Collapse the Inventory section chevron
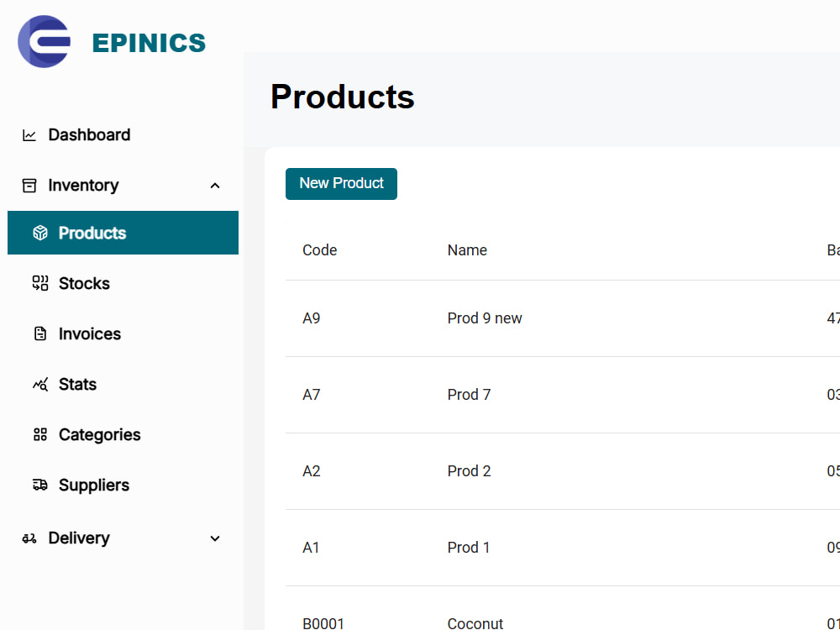Screen dimensions: 840x630 point(215,186)
